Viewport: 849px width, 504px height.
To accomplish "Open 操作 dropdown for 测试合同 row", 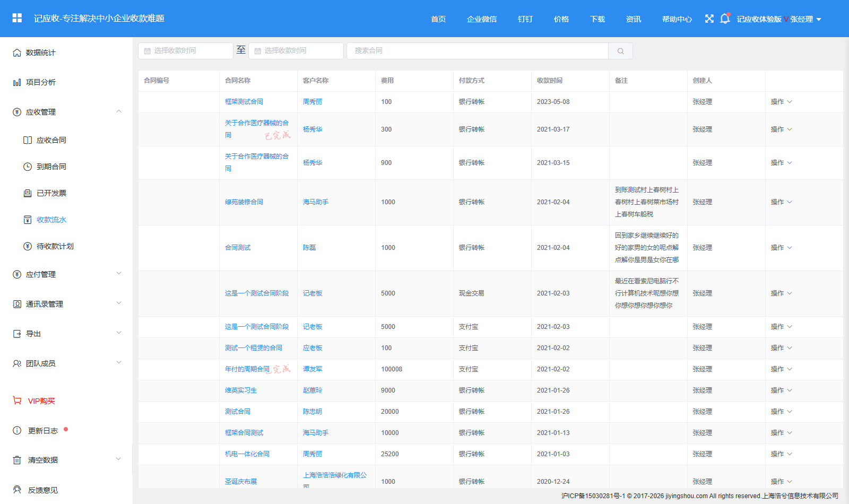I will point(781,412).
